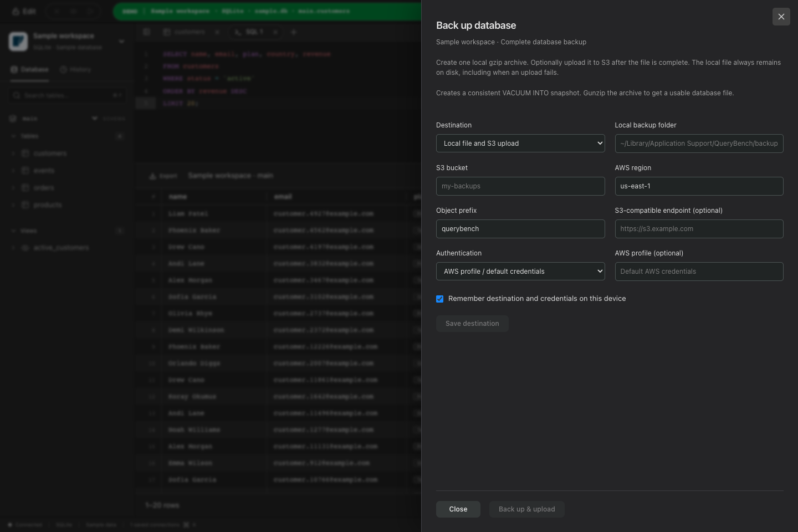Click the Save destination button
The image size is (798, 532).
point(472,324)
